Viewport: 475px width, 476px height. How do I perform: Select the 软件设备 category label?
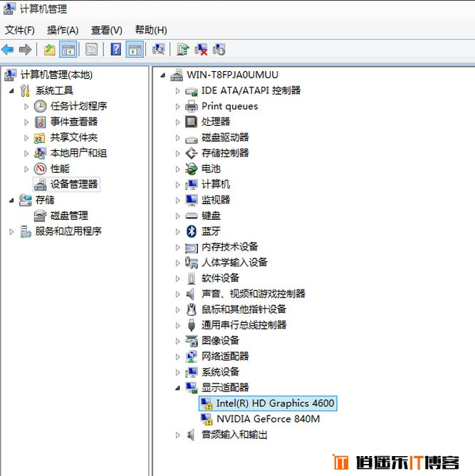point(220,278)
